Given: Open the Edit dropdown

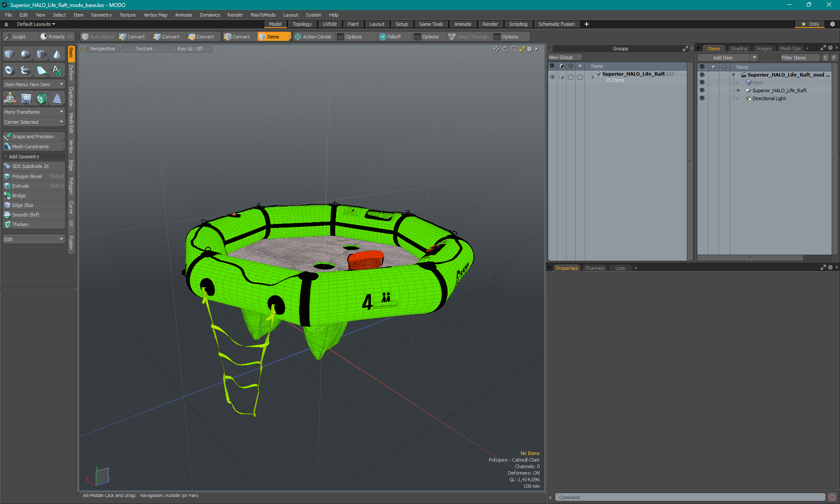Looking at the screenshot, I should click(x=34, y=239).
